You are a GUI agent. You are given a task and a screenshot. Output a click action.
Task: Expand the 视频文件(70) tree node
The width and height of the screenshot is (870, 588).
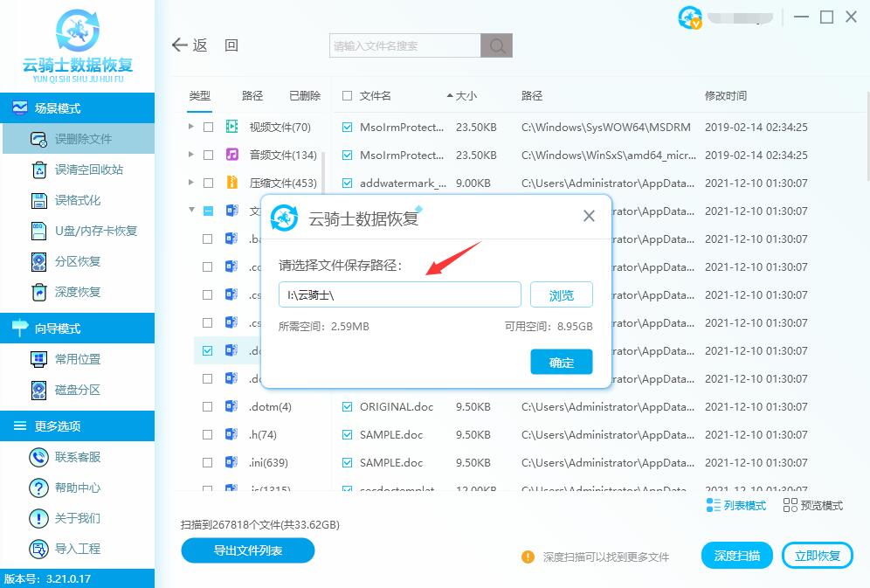pos(191,127)
